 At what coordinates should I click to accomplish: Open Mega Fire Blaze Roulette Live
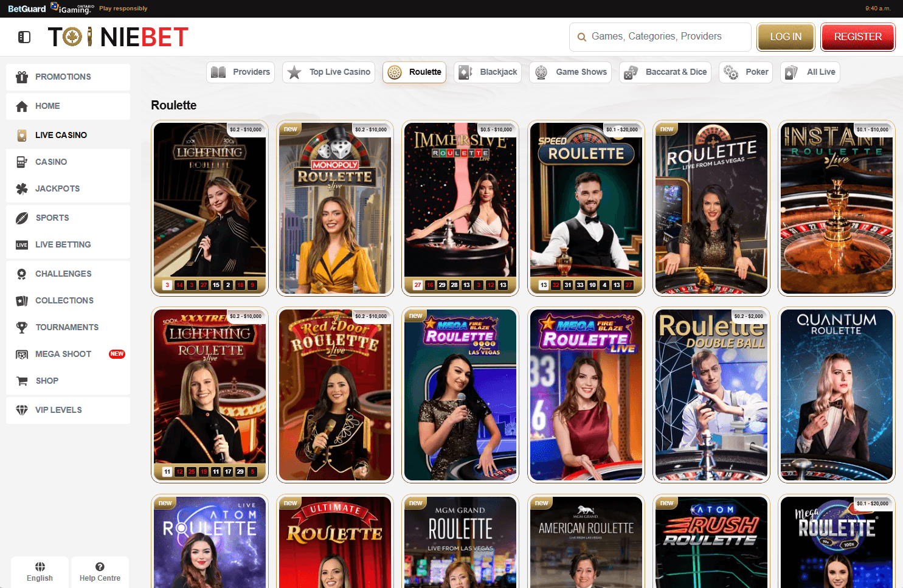(586, 395)
